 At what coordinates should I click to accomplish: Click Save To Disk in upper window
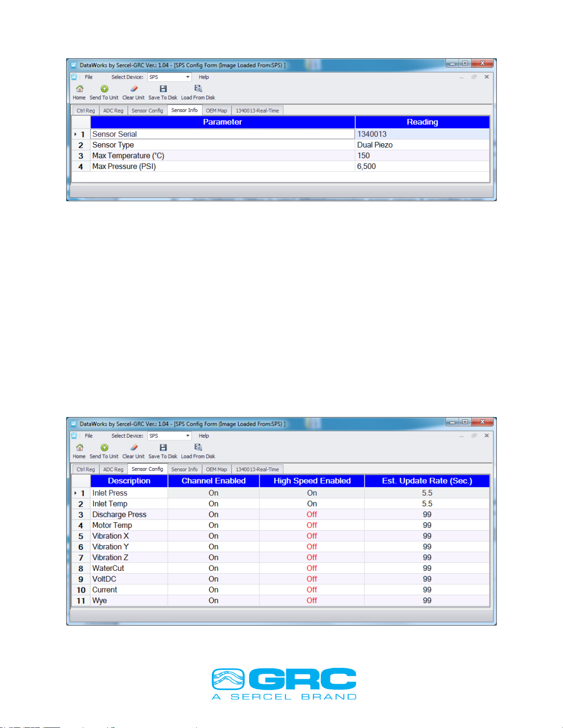[163, 92]
